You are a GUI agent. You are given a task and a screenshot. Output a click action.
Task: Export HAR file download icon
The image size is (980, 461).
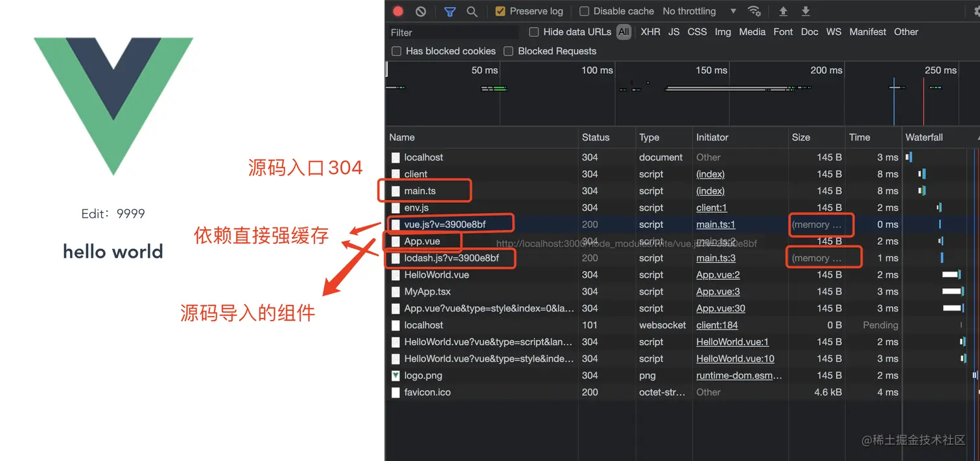[x=806, y=11]
